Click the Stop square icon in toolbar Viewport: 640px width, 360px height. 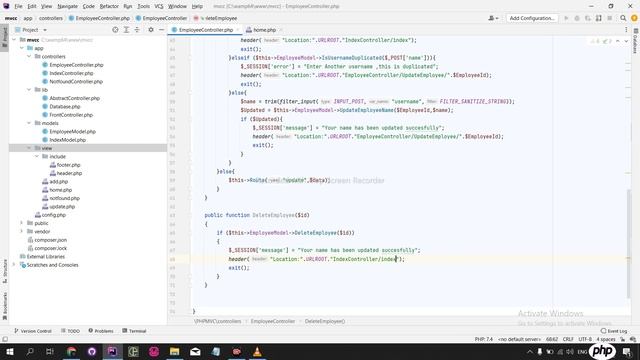click(x=610, y=18)
